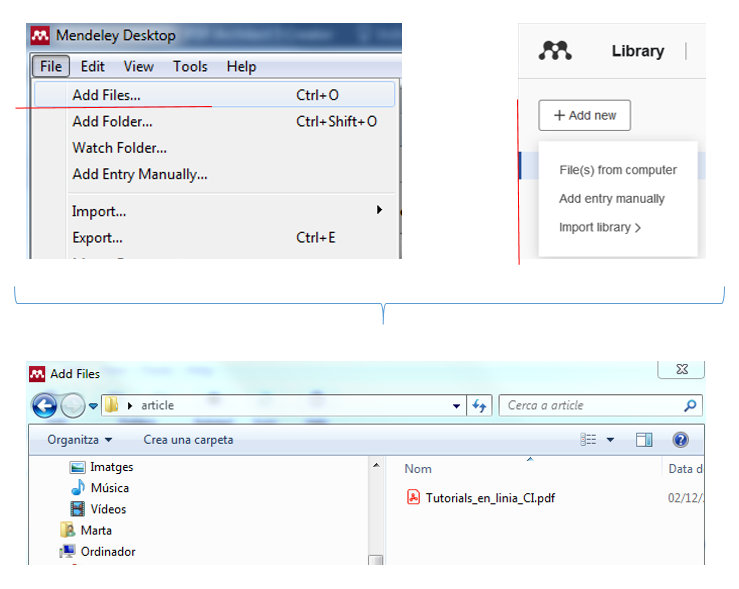Viewport: 739px width, 589px height.
Task: Expand Import library submenu
Action: 599,228
